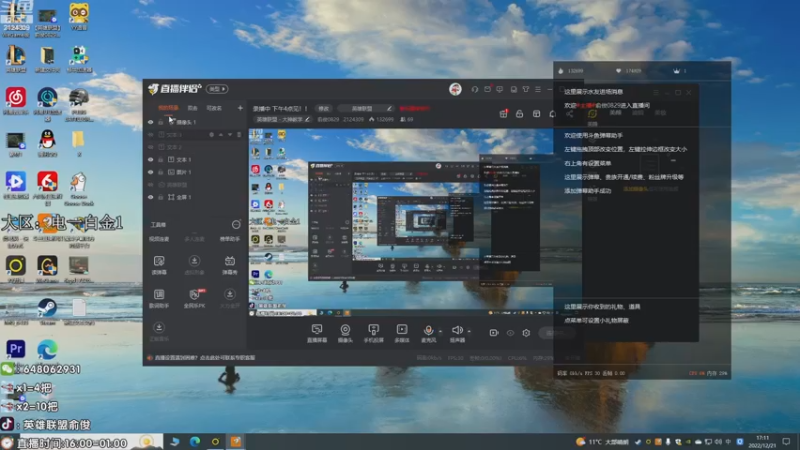Open the 直播屏幕 screen capture source
The height and width of the screenshot is (450, 800).
tap(317, 333)
